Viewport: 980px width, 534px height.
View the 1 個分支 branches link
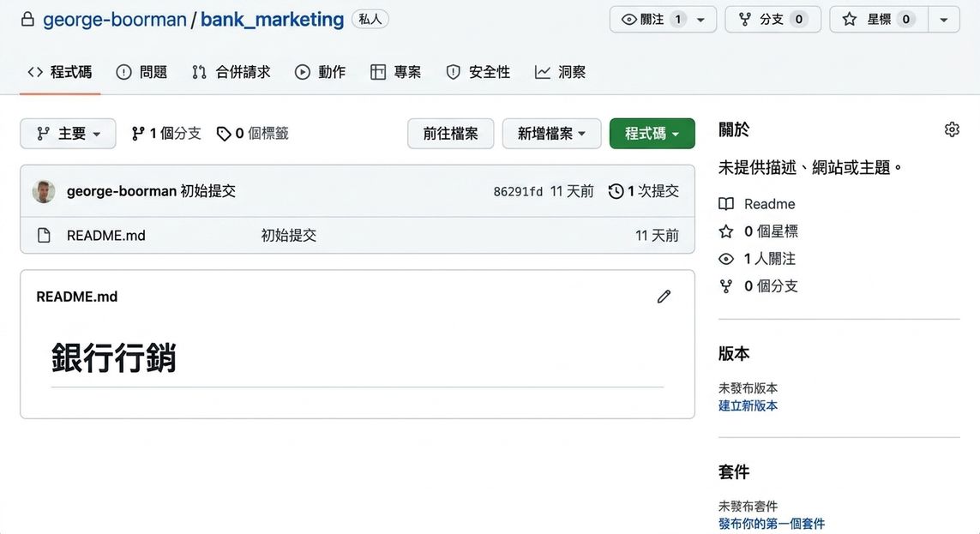point(166,134)
